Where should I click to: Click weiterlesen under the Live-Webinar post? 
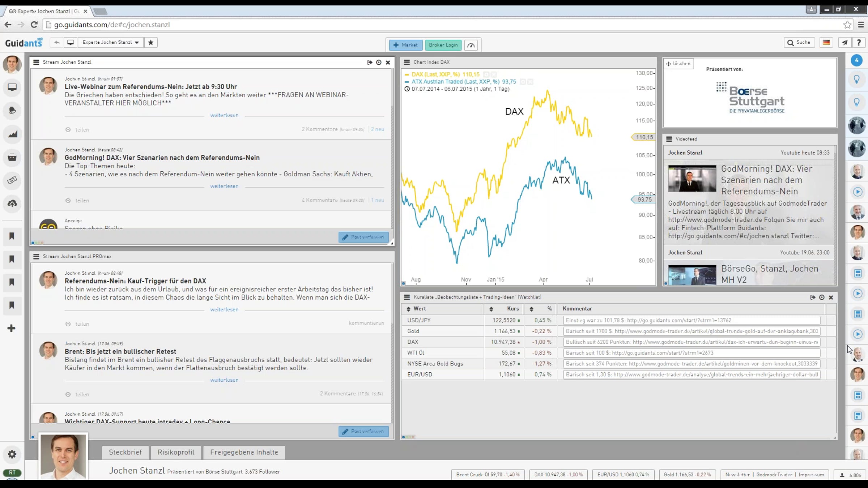(224, 115)
